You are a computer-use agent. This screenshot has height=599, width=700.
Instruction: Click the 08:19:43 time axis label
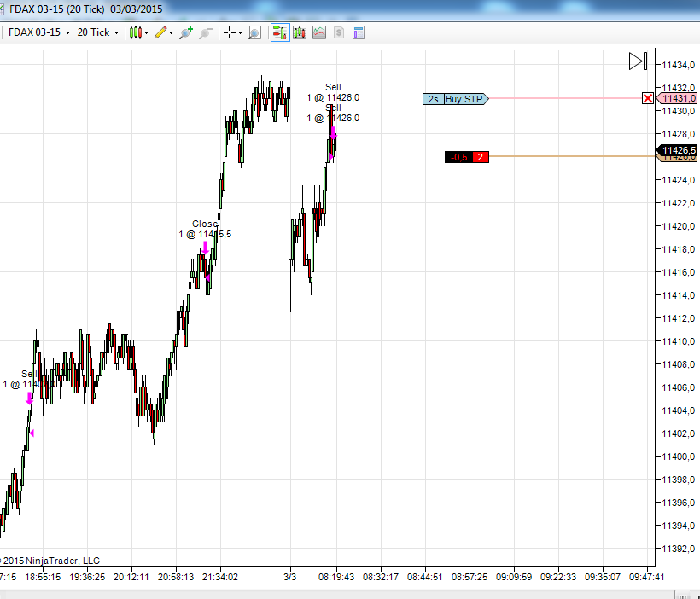coord(336,577)
